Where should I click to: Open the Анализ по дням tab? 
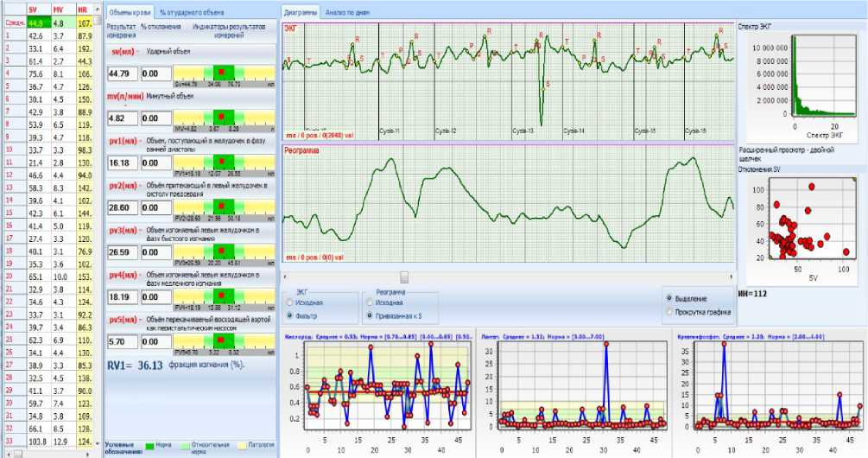(348, 12)
